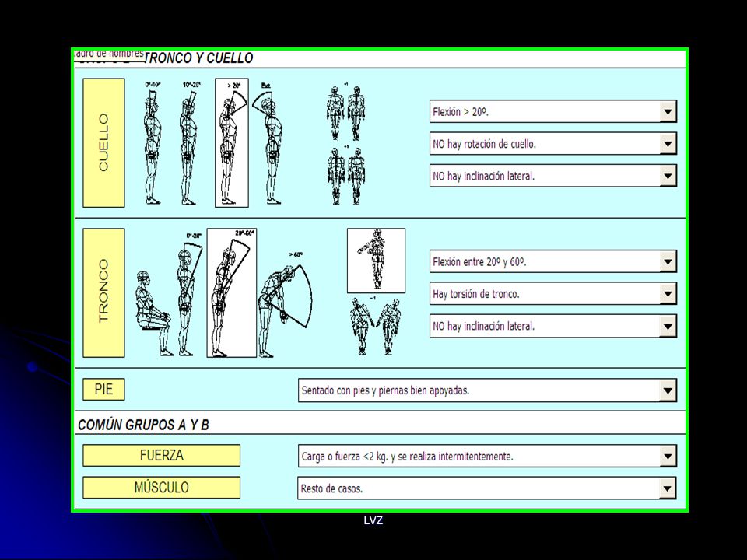
Task: Click the yellow CUELLO label
Action: 103,143
